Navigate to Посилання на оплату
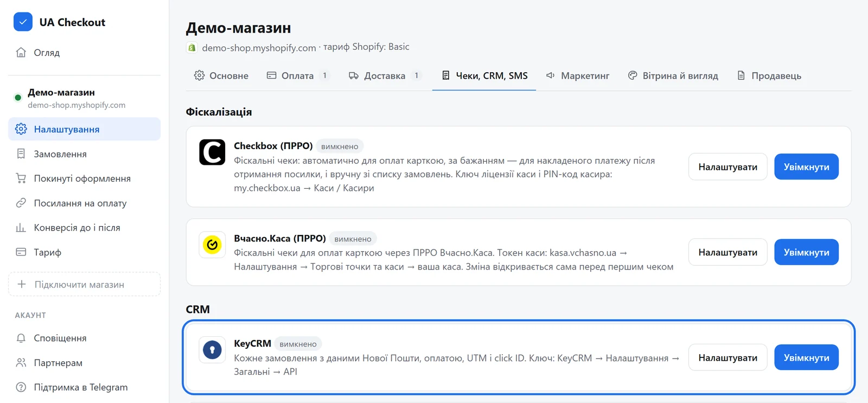 coord(85,203)
